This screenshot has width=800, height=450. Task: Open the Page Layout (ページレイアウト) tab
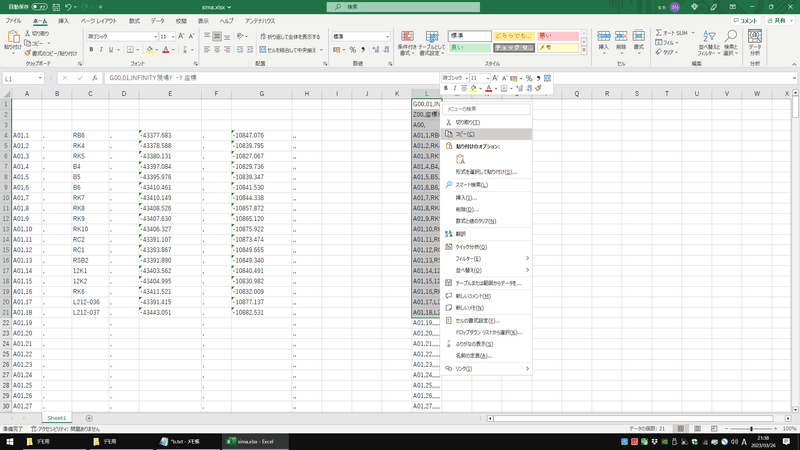click(x=98, y=21)
